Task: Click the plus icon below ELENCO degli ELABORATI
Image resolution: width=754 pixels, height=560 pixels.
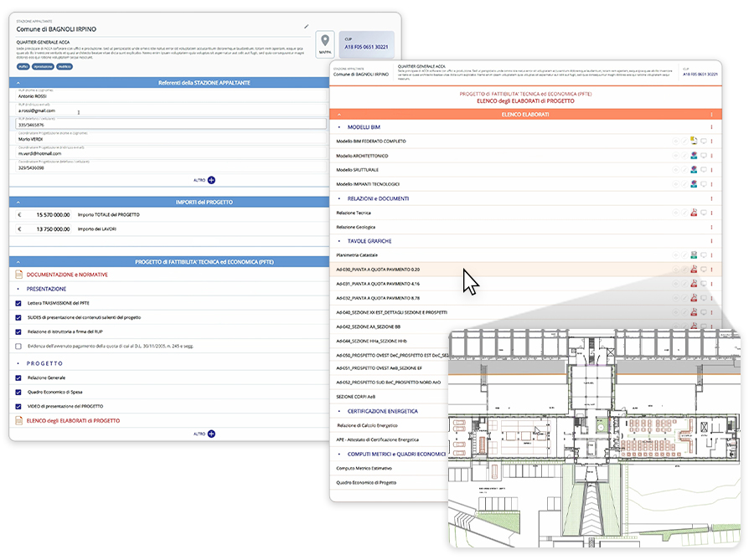Action: (x=212, y=434)
